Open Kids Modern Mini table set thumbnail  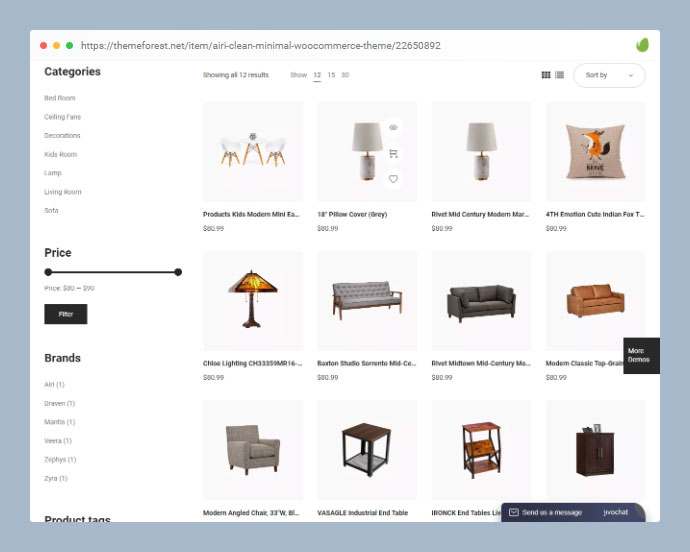coord(253,151)
